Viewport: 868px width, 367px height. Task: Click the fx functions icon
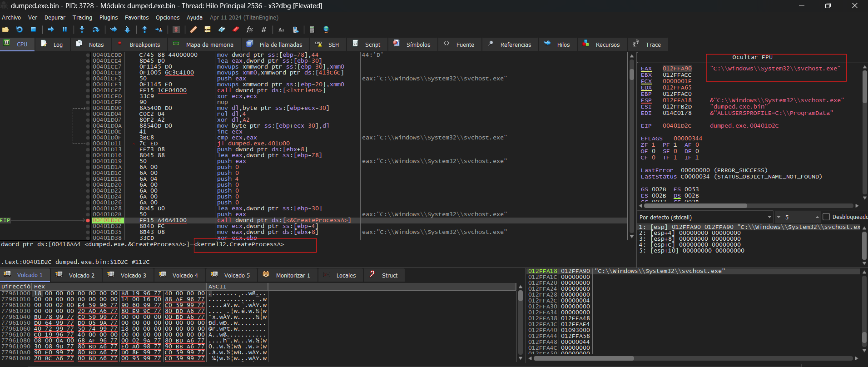pos(249,30)
